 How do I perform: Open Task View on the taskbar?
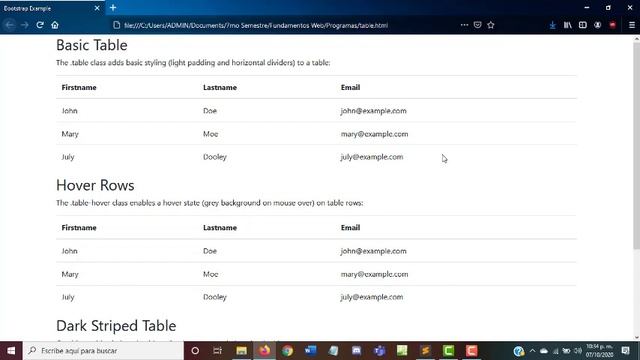click(x=218, y=351)
